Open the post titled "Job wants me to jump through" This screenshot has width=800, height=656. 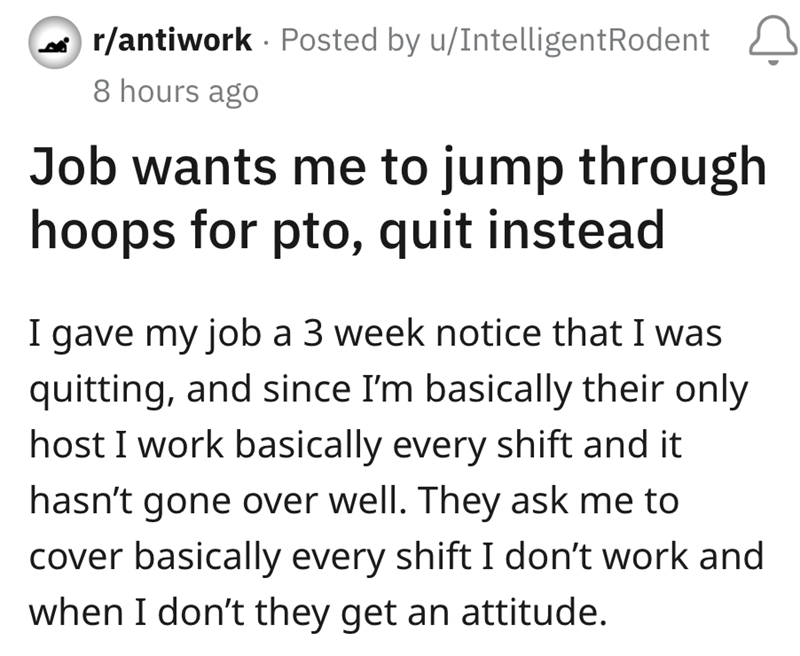tap(397, 167)
